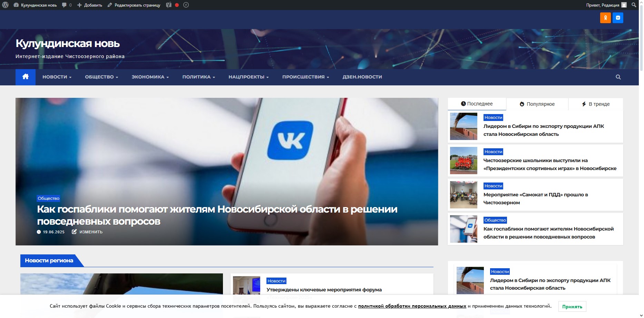Viewport: 644px width, 318px height.
Task: Click the site title Кулундинская новь
Action: (68, 44)
